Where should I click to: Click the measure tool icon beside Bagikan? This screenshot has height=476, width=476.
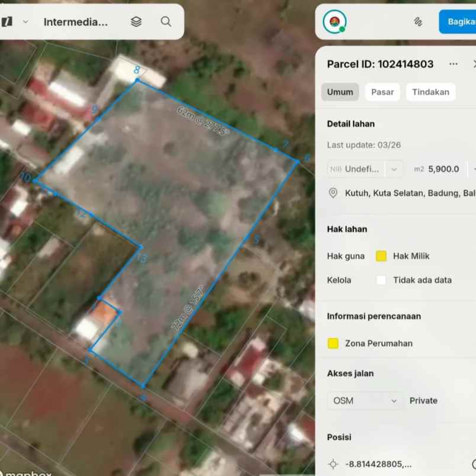pyautogui.click(x=418, y=22)
